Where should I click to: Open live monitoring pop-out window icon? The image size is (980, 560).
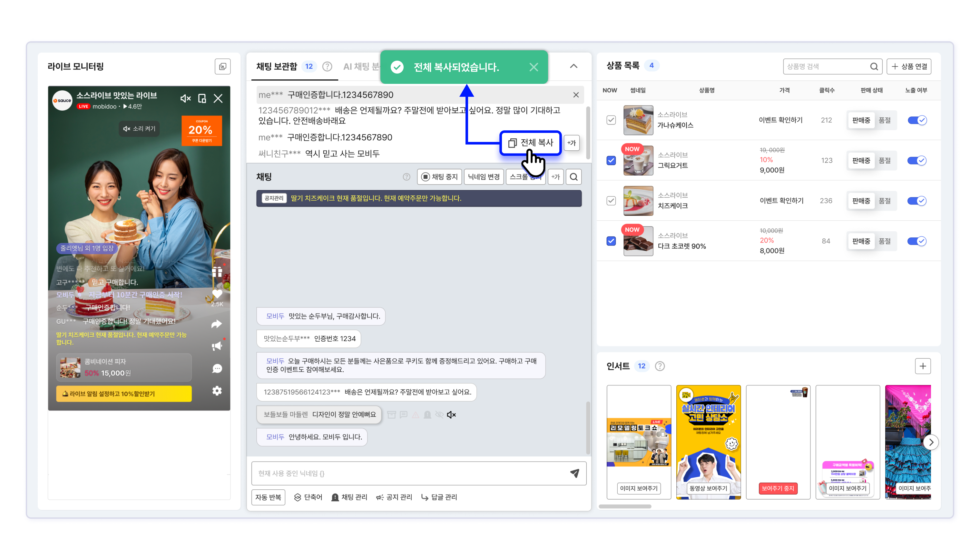click(222, 66)
